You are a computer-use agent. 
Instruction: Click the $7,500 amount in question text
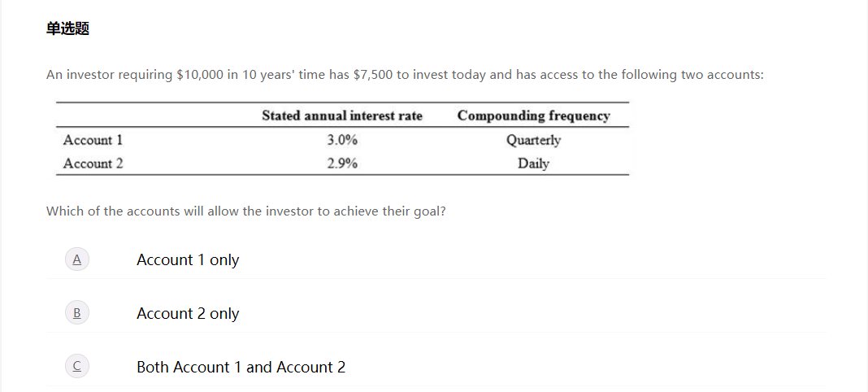click(374, 75)
